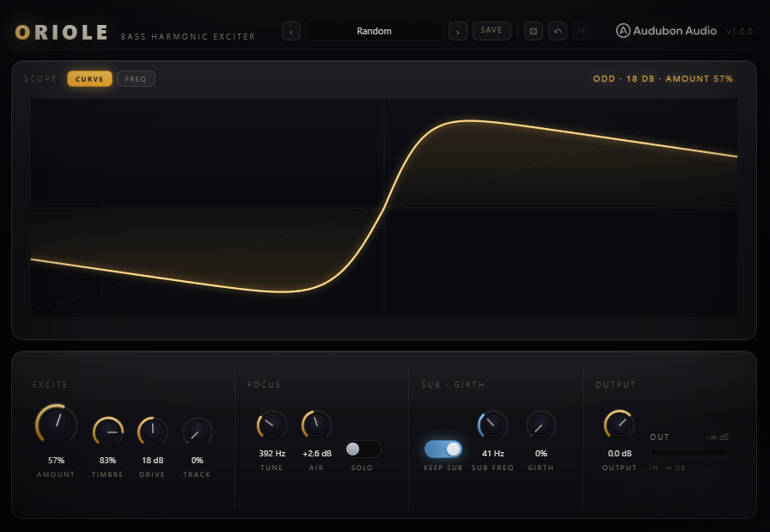Click the TIMBRE knob

pyautogui.click(x=108, y=432)
